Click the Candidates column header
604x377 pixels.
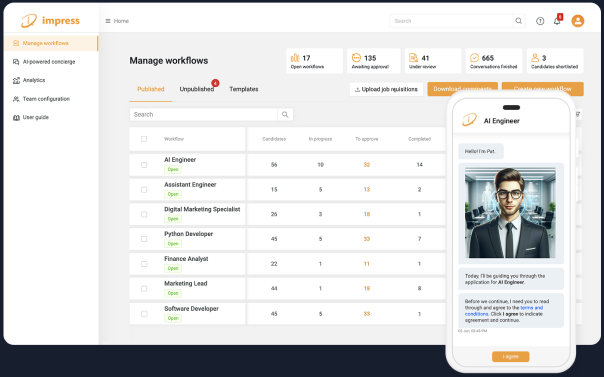274,139
